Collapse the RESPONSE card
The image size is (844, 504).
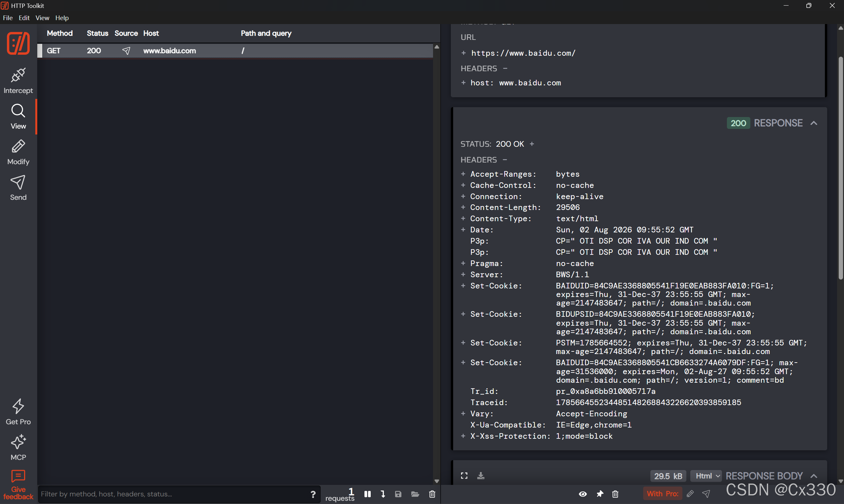(814, 123)
